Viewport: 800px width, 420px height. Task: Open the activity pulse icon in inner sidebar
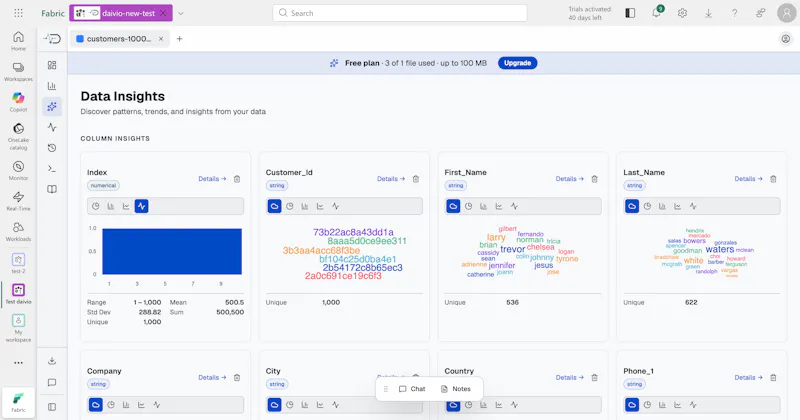pyautogui.click(x=52, y=127)
